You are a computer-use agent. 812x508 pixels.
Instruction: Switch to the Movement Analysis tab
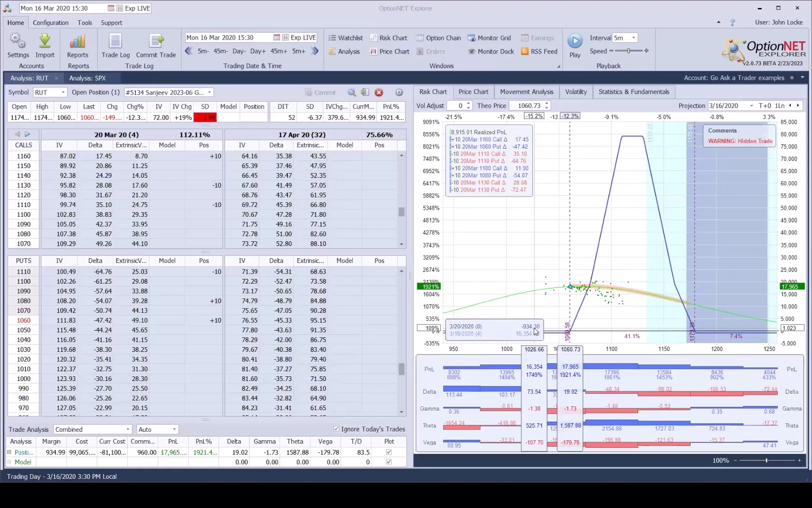pos(527,92)
